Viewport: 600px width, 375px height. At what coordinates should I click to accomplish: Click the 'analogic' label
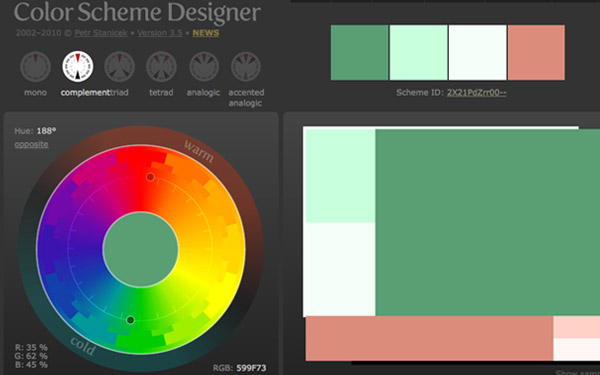pyautogui.click(x=203, y=93)
